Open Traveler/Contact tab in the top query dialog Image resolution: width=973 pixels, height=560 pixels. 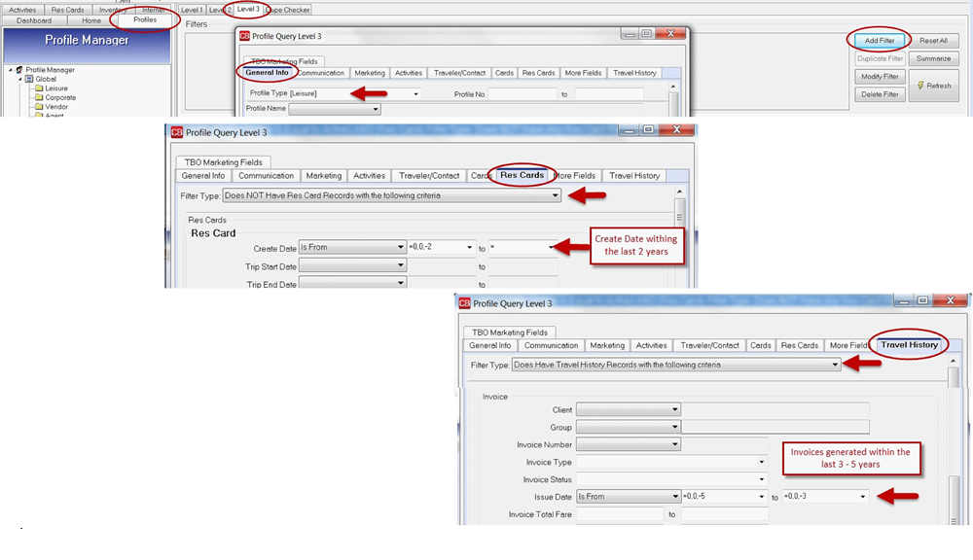click(460, 73)
